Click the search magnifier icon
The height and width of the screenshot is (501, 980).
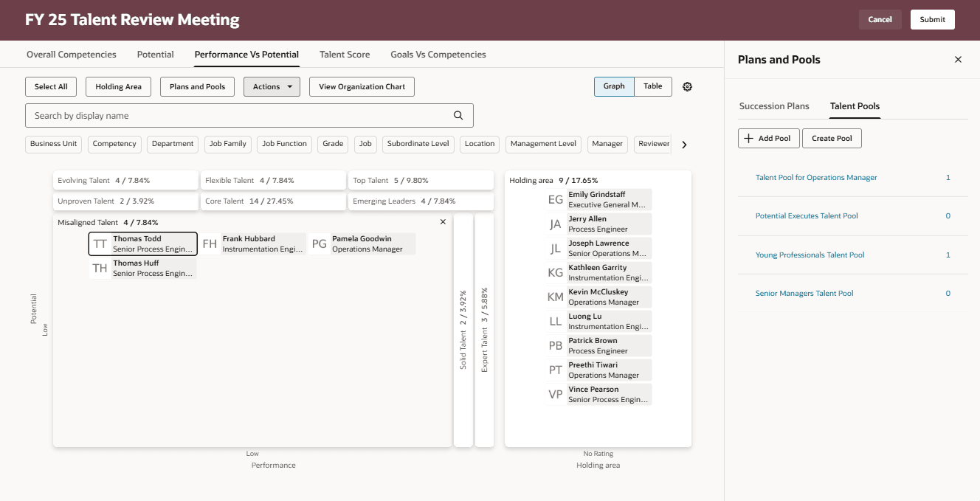[x=458, y=115]
